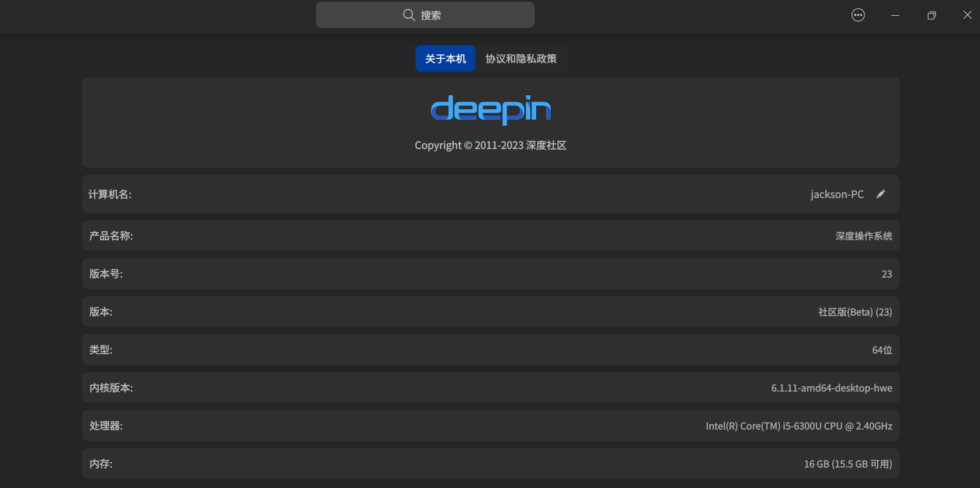
Task: Click the deepin logo
Action: [x=491, y=109]
